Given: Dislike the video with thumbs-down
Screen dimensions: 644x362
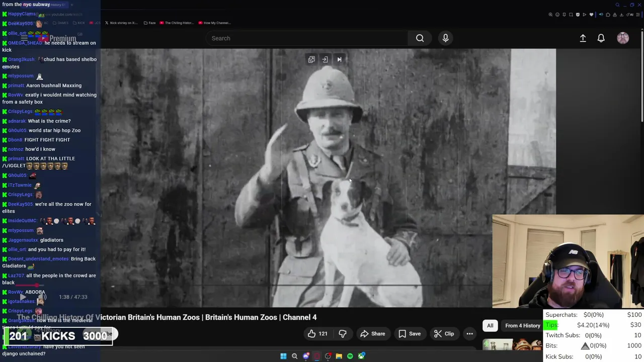Looking at the screenshot, I should pyautogui.click(x=343, y=334).
